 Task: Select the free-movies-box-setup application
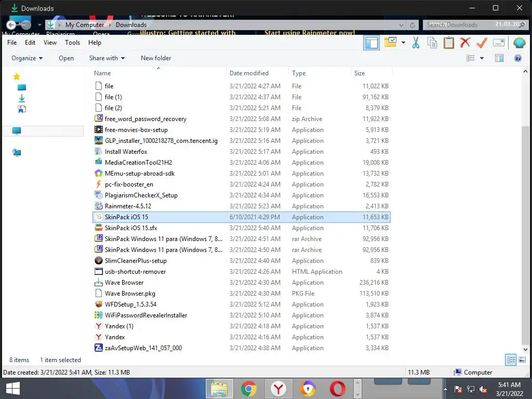click(241, 129)
